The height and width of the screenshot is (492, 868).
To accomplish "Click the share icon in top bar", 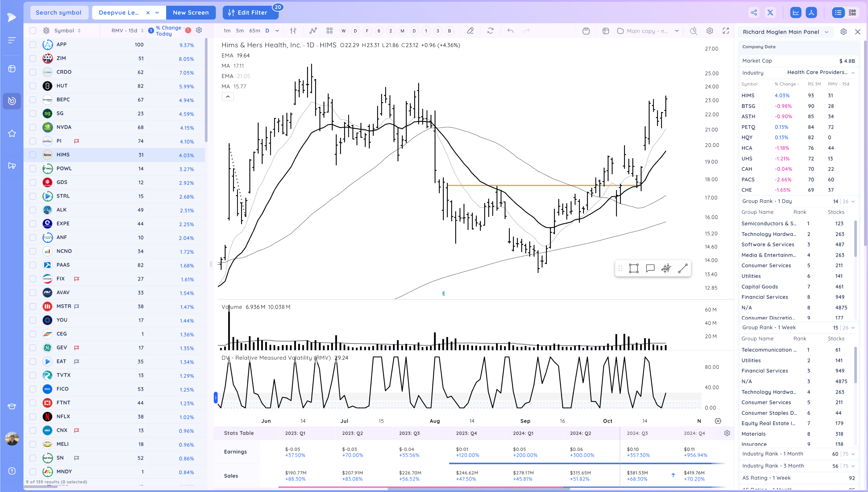I will 754,13.
